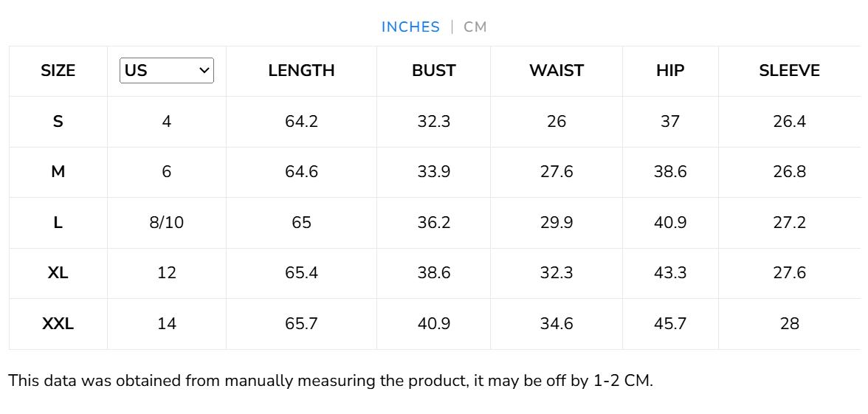Open the US size region dropdown
The image size is (868, 414).
[x=167, y=71]
